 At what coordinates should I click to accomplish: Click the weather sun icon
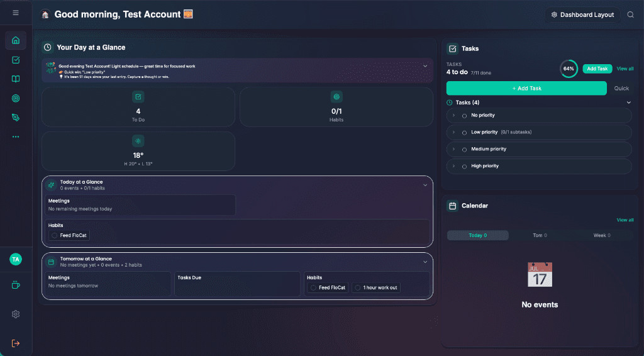[x=138, y=141]
